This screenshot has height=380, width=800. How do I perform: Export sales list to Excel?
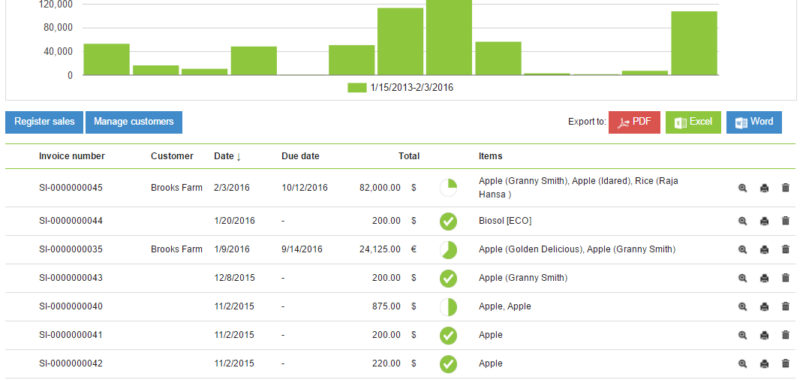click(x=693, y=122)
